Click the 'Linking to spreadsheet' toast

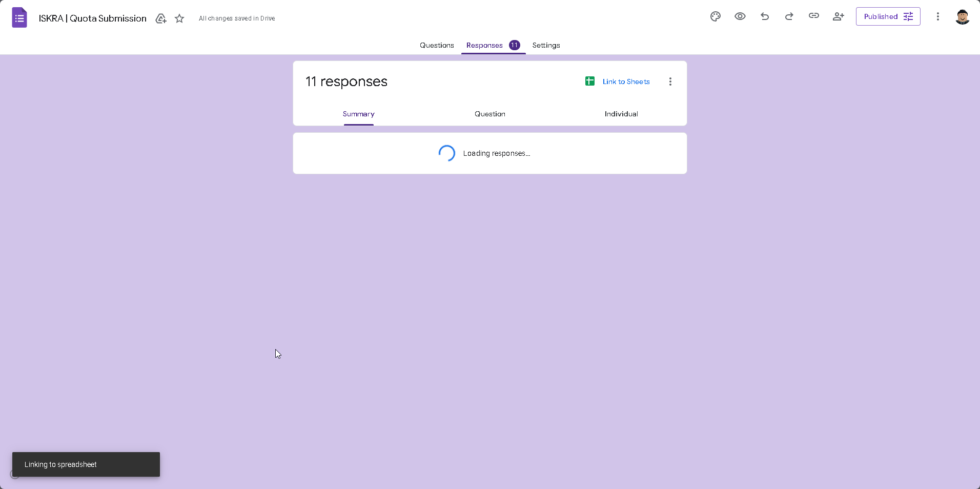86,464
